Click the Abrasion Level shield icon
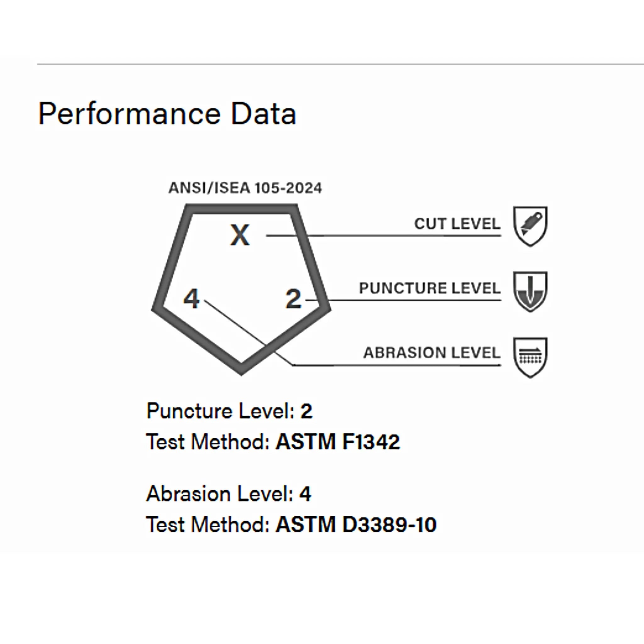Viewport: 644px width, 644px height. point(530,357)
